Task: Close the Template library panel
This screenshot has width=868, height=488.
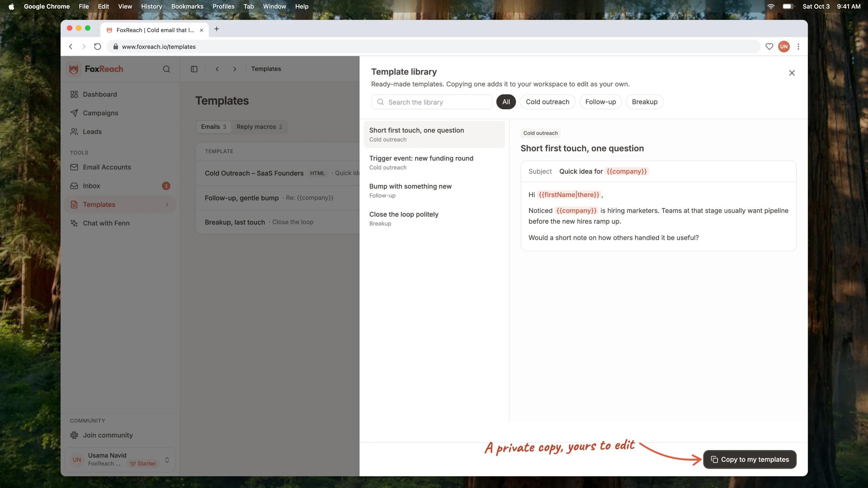Action: point(792,73)
